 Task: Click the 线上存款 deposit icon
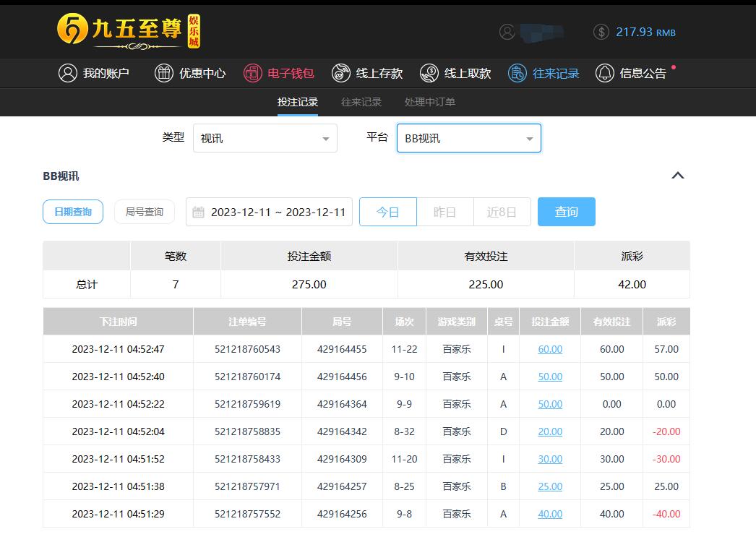[x=341, y=73]
